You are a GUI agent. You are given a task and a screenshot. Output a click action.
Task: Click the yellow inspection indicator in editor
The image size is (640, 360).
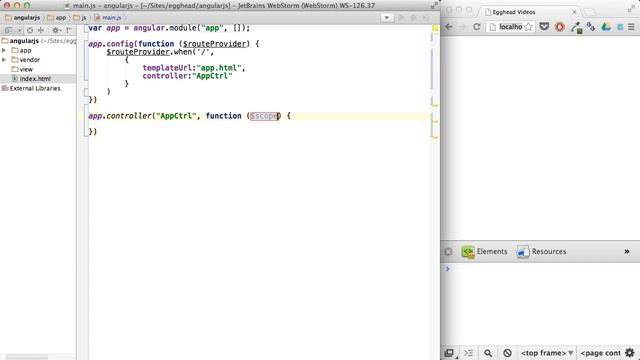(435, 29)
